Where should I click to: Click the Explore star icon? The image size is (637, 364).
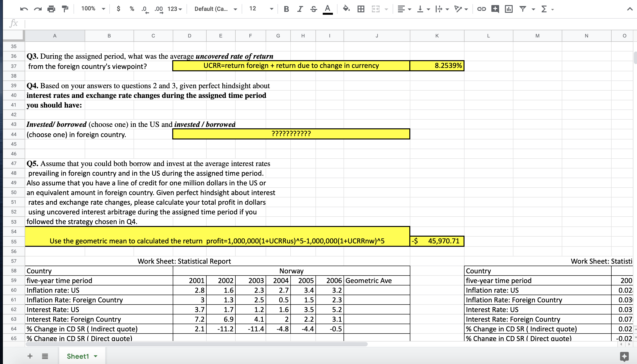pos(624,356)
